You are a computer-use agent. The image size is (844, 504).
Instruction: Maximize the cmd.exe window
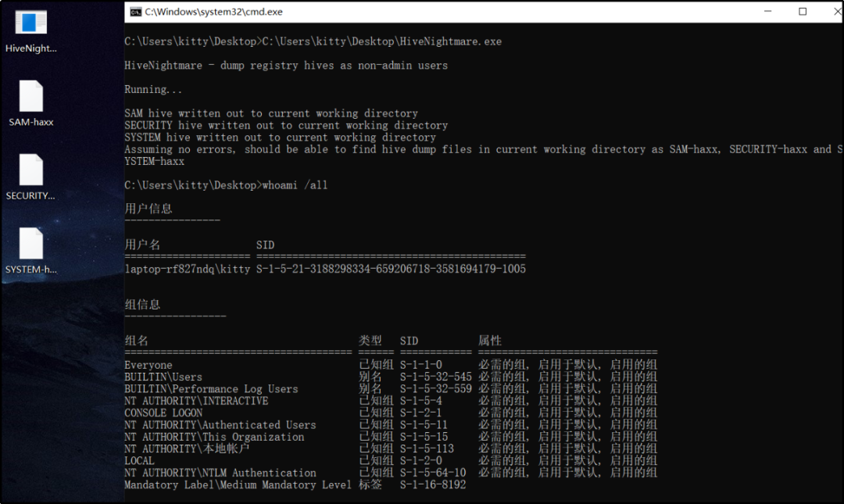tap(803, 11)
